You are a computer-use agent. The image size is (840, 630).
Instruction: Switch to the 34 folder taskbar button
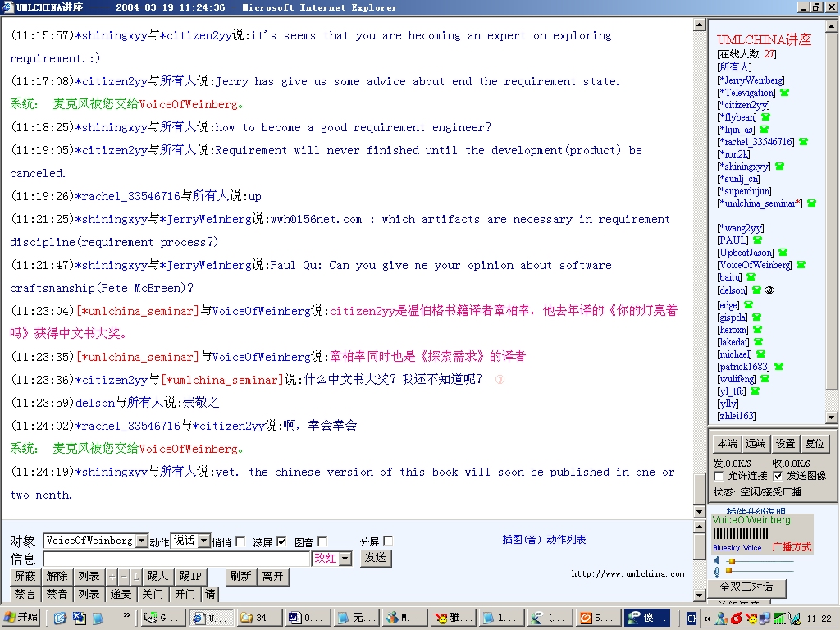(259, 619)
